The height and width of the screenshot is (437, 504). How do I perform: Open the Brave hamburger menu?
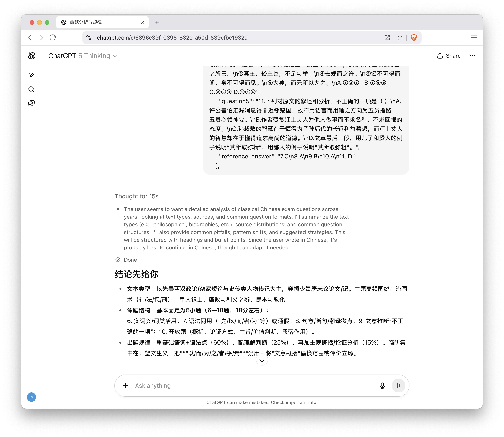point(474,38)
